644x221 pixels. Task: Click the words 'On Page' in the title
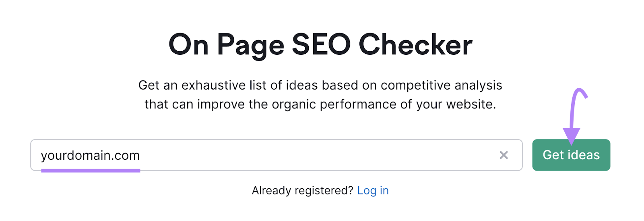pyautogui.click(x=226, y=44)
